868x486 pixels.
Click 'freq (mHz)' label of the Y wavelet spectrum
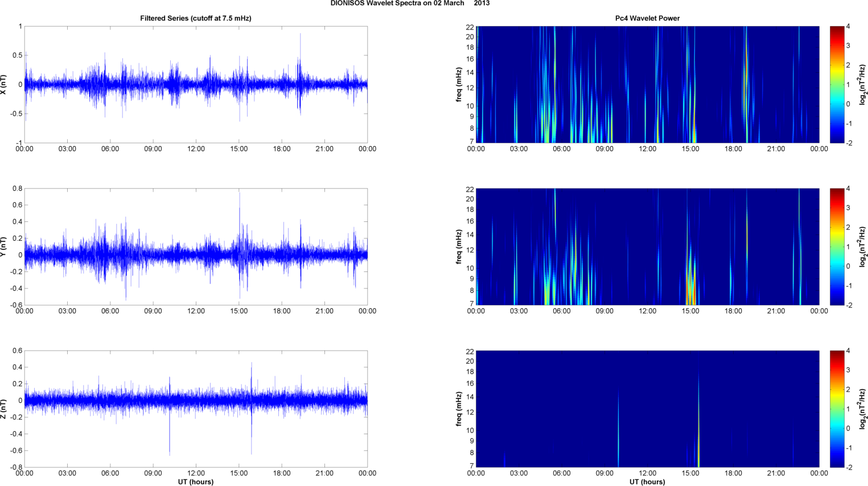click(459, 247)
